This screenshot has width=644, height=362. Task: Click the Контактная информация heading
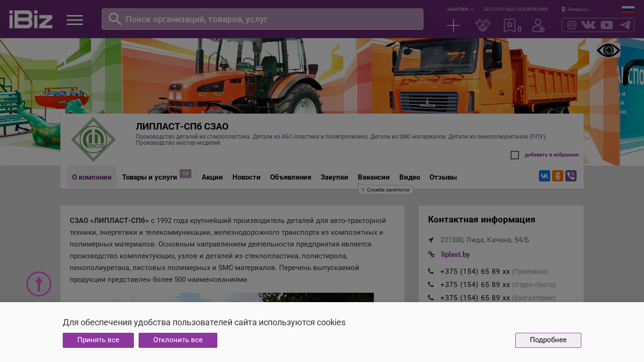[481, 220]
